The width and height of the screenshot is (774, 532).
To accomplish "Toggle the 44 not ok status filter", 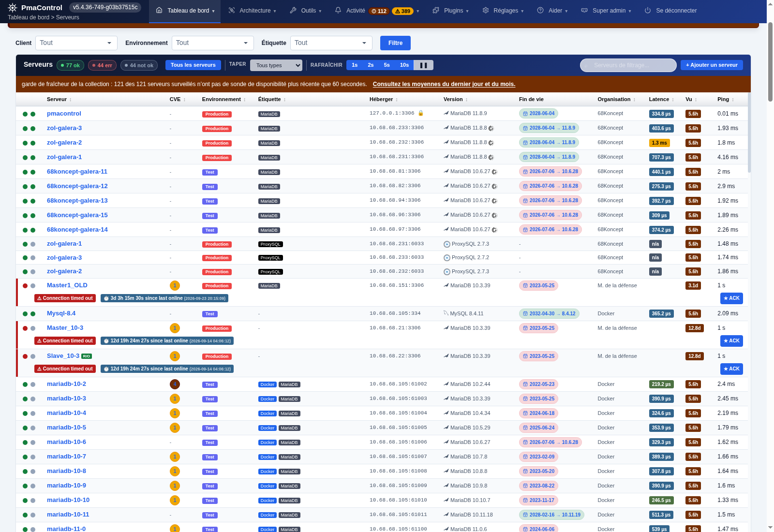I will 139,65.
